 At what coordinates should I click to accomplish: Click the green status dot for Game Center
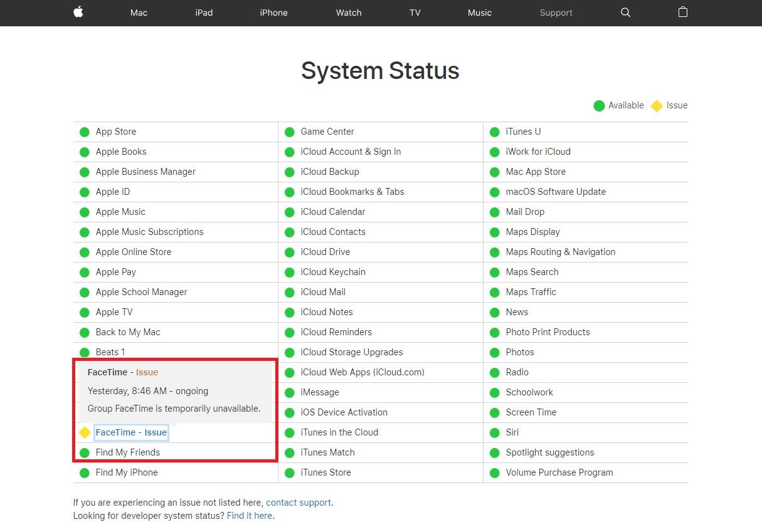tap(290, 132)
